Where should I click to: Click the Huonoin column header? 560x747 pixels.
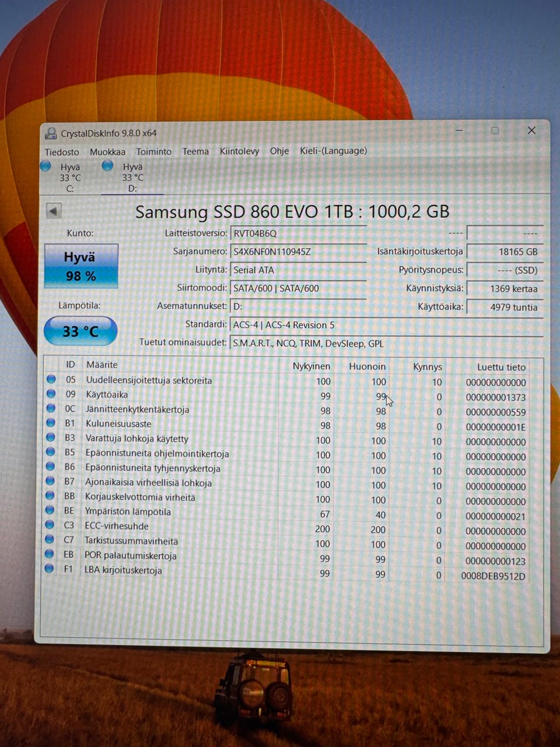[x=367, y=366]
